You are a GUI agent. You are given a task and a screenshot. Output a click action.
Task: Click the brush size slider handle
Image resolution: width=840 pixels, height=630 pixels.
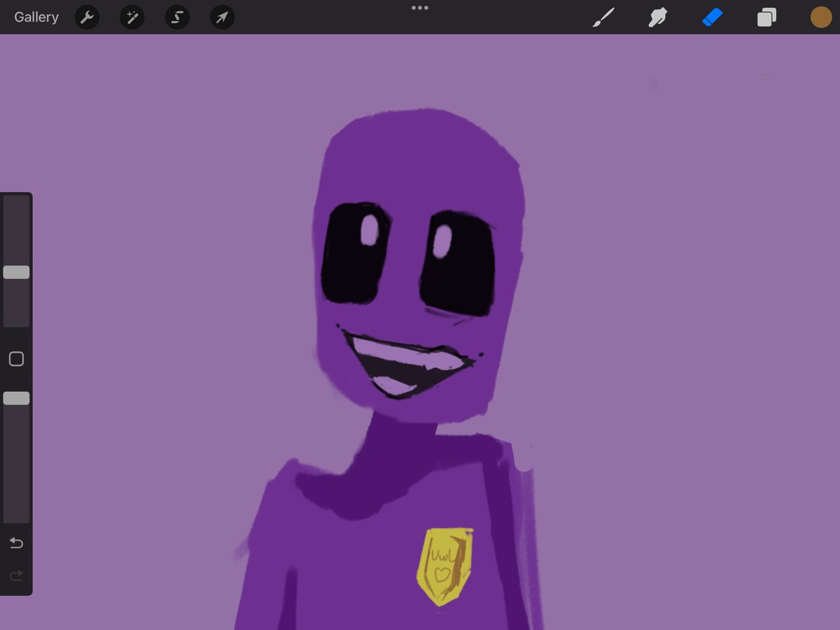pos(16,272)
